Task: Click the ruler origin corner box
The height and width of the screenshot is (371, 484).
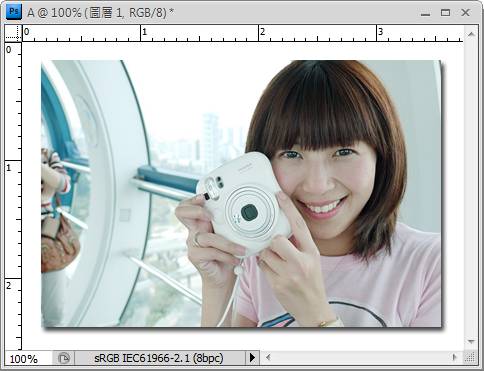Action: pyautogui.click(x=13, y=33)
